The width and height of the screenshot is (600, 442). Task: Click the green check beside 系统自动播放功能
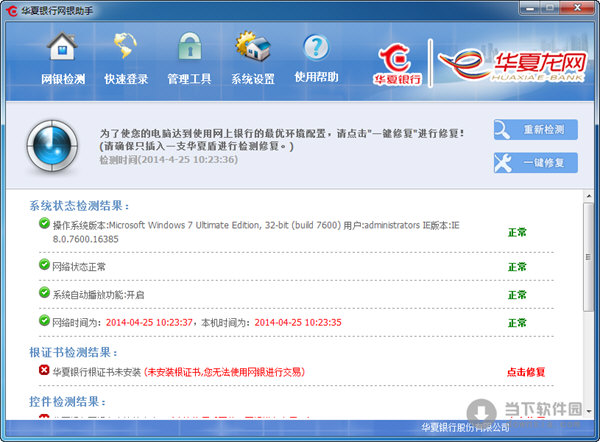pos(44,292)
